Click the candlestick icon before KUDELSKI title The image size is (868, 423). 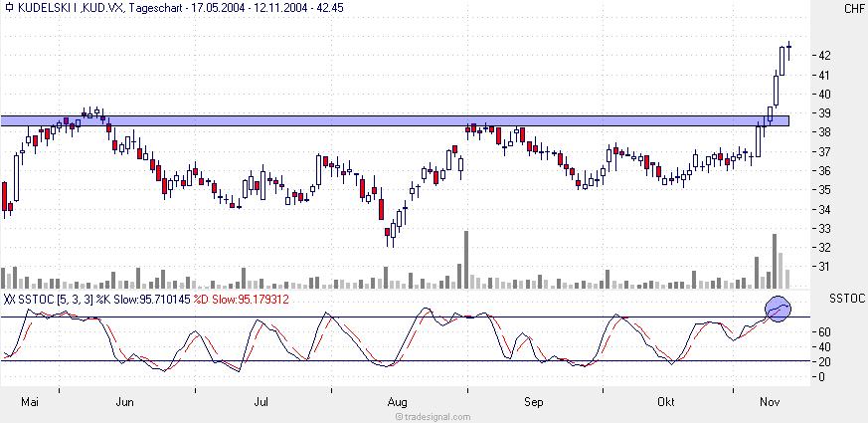coord(9,8)
